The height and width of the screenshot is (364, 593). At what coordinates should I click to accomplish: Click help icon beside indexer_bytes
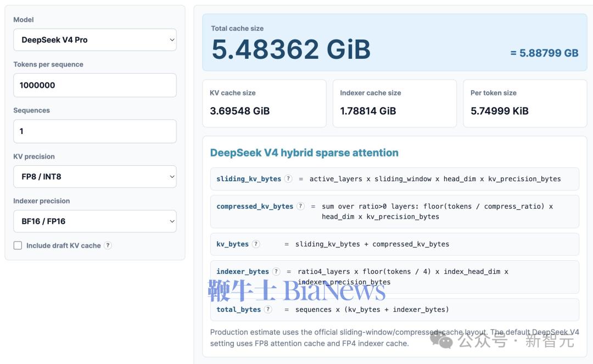[x=276, y=271]
